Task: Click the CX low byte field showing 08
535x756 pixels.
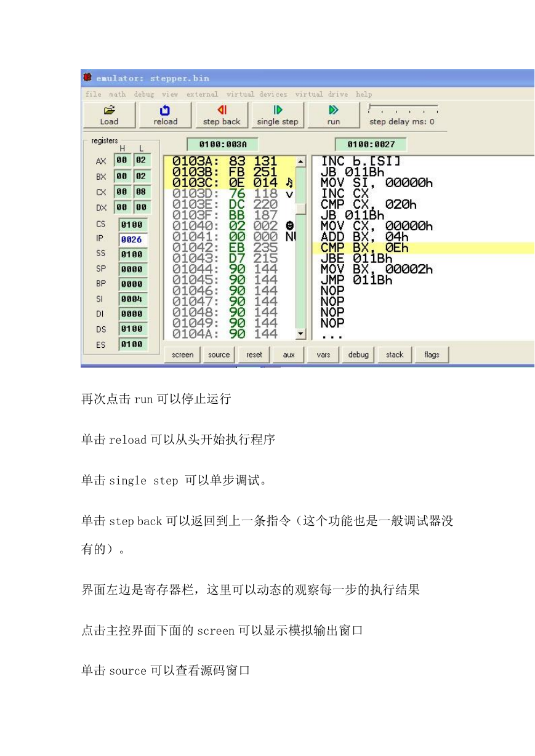Action: pyautogui.click(x=141, y=192)
